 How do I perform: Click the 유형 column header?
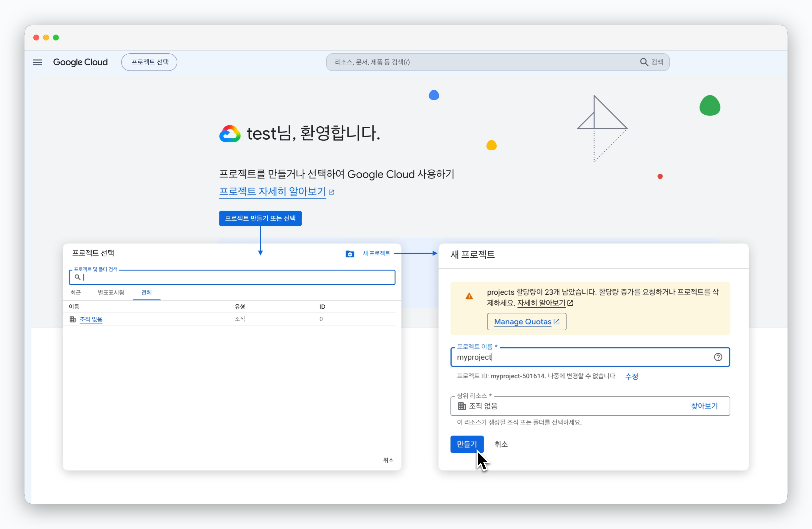240,307
